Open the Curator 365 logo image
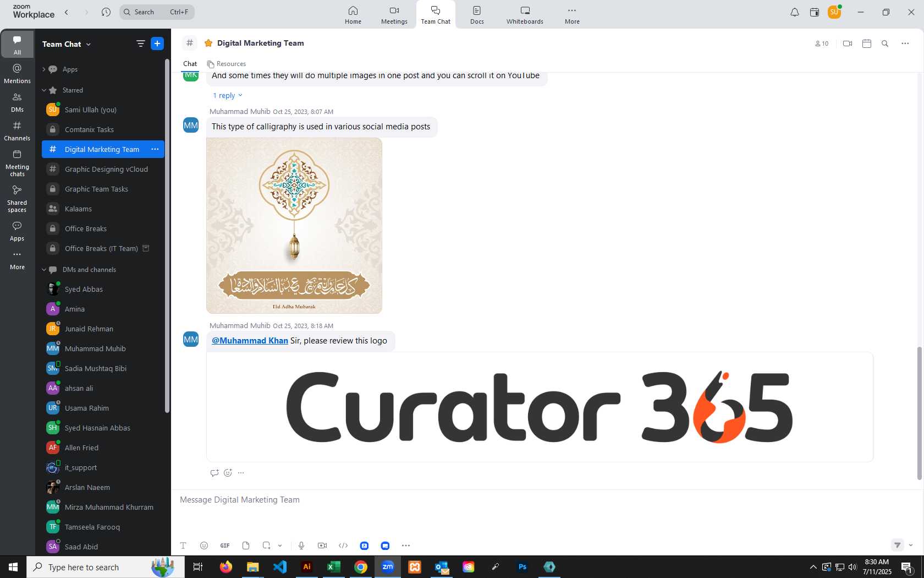924x578 pixels. tap(540, 407)
